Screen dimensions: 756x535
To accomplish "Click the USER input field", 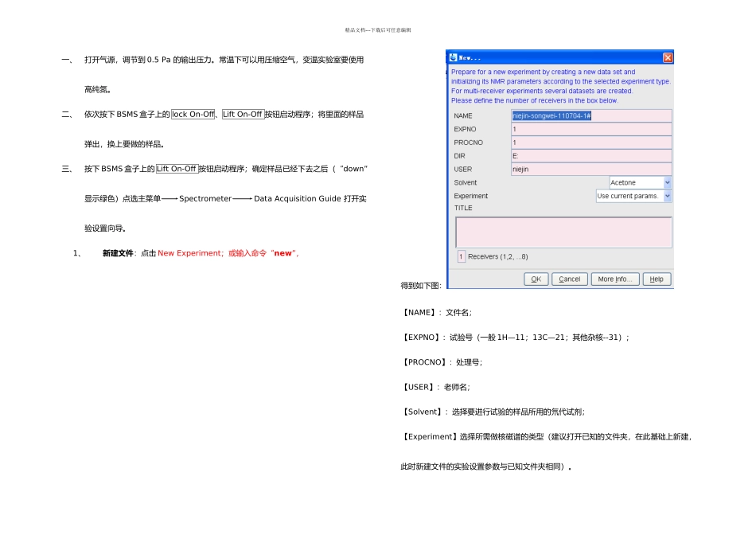I will (x=591, y=170).
